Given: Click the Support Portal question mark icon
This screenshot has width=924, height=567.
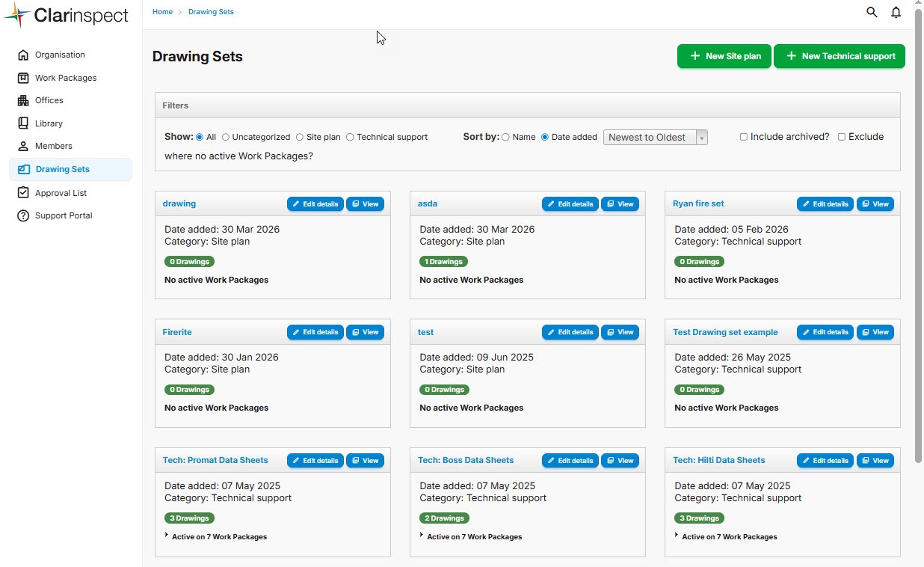Looking at the screenshot, I should [x=23, y=215].
